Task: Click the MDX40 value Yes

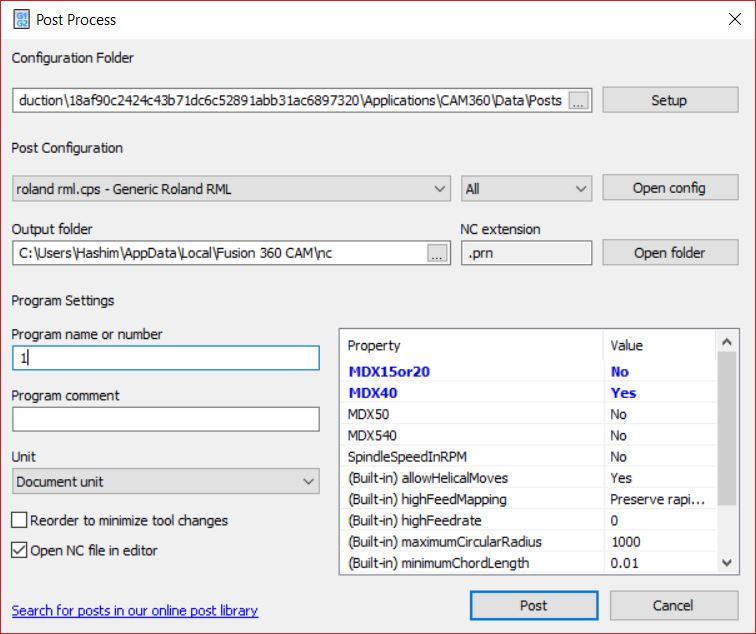Action: coord(623,393)
